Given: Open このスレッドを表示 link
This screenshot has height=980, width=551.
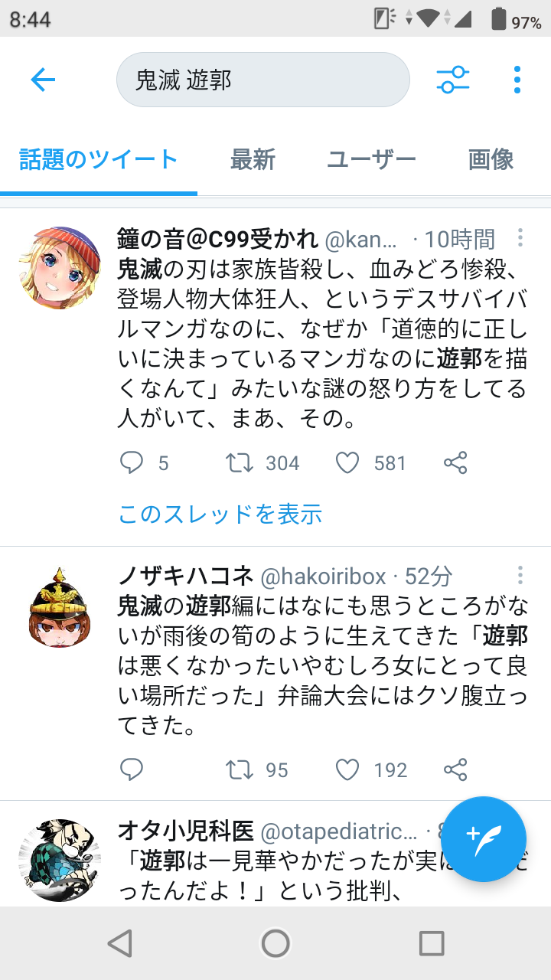Looking at the screenshot, I should pos(220,514).
